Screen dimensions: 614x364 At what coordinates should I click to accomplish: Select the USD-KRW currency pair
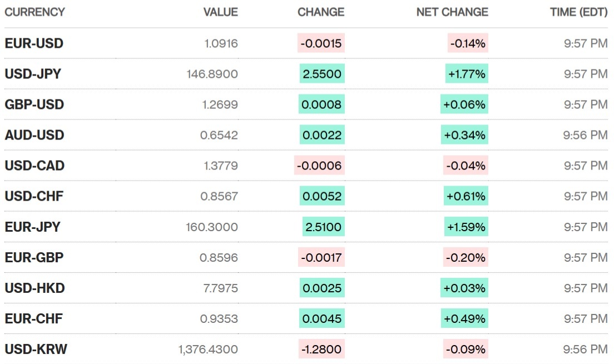[x=36, y=349]
